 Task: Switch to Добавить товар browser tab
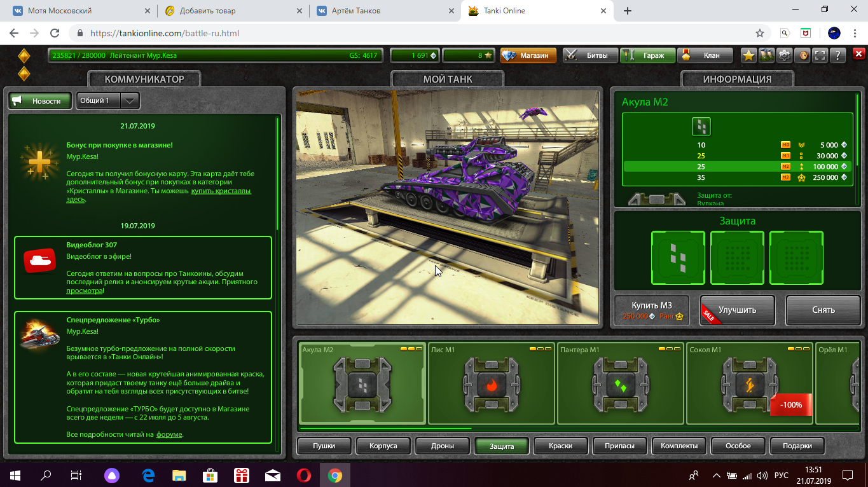point(232,11)
